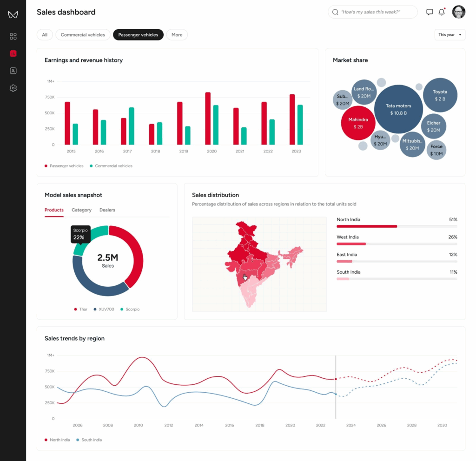Click the West India 26% value
This screenshot has width=476, height=461.
(x=453, y=237)
